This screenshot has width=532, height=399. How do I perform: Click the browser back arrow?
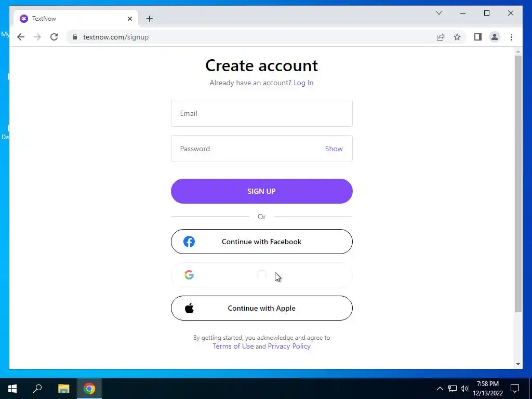click(x=21, y=37)
